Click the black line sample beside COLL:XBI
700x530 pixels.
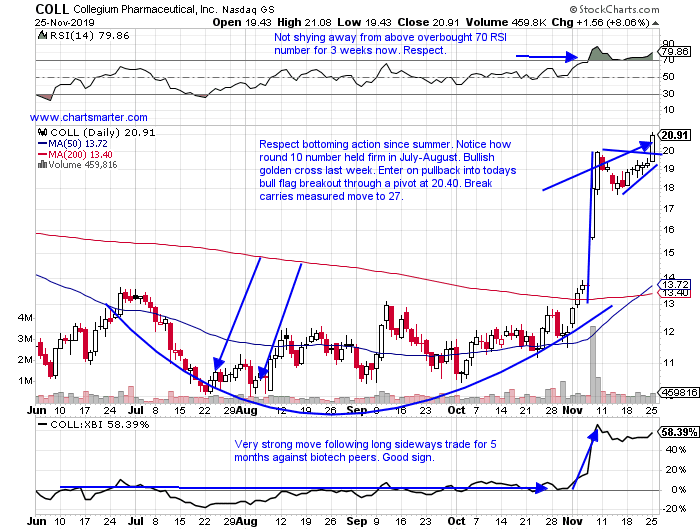pyautogui.click(x=43, y=425)
